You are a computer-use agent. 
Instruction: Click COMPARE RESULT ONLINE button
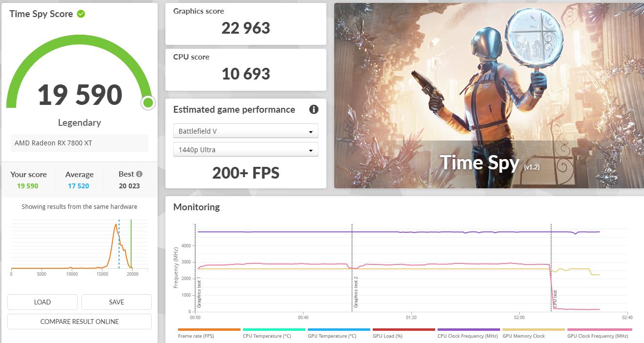point(80,322)
